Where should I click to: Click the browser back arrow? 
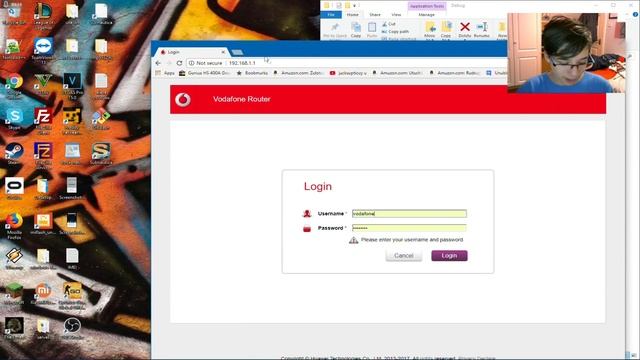click(158, 63)
